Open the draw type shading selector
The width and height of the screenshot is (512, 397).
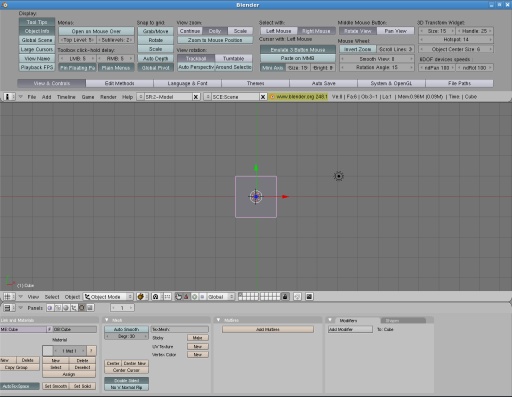(x=141, y=297)
